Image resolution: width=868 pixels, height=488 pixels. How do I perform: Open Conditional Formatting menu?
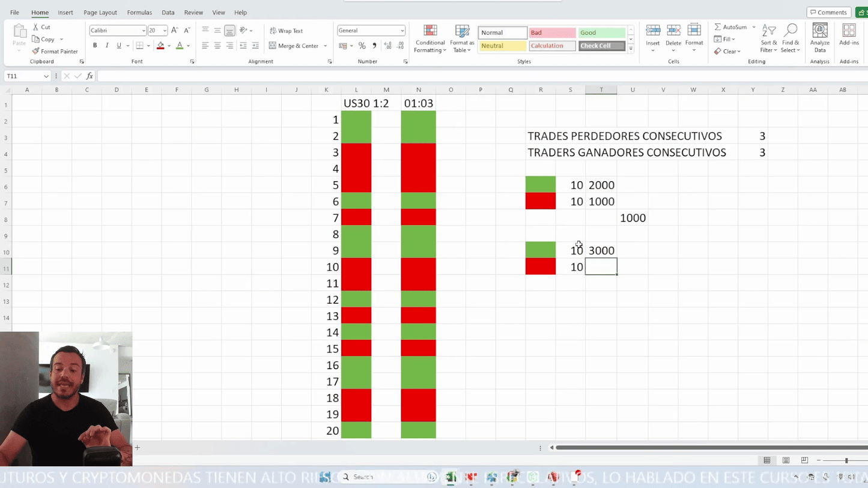click(430, 39)
